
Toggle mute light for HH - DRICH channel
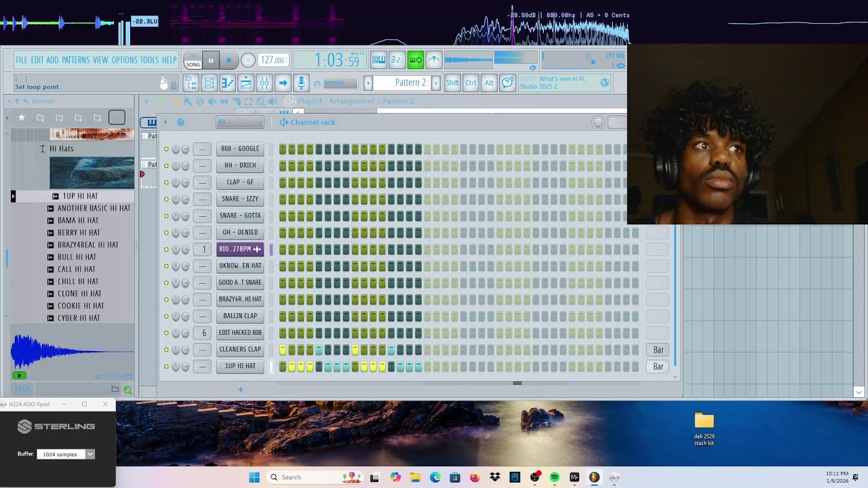click(x=166, y=165)
